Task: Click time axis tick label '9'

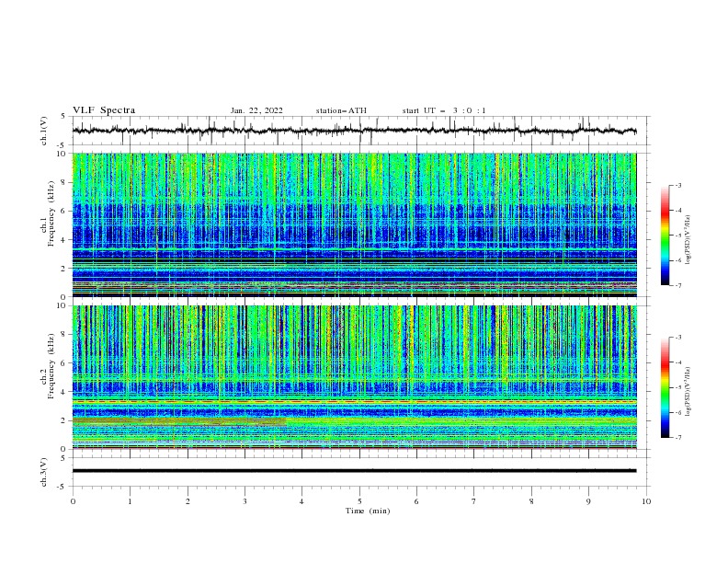Action: pyautogui.click(x=588, y=501)
